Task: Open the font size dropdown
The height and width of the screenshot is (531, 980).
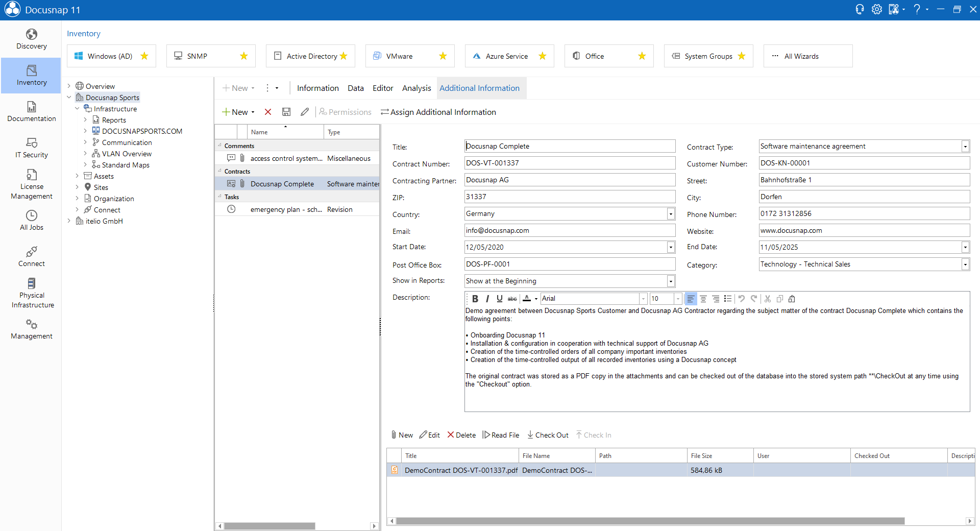Action: [x=678, y=299]
